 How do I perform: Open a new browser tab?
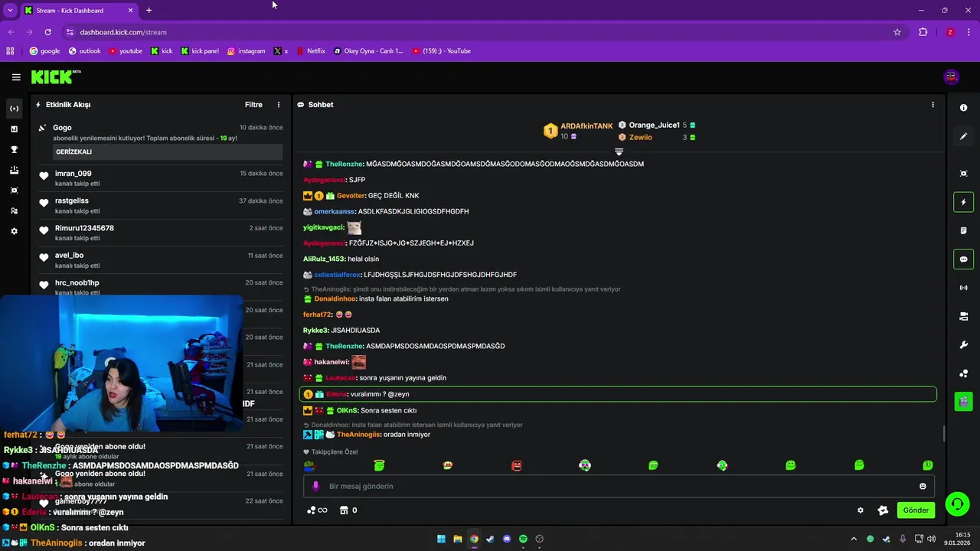(149, 10)
